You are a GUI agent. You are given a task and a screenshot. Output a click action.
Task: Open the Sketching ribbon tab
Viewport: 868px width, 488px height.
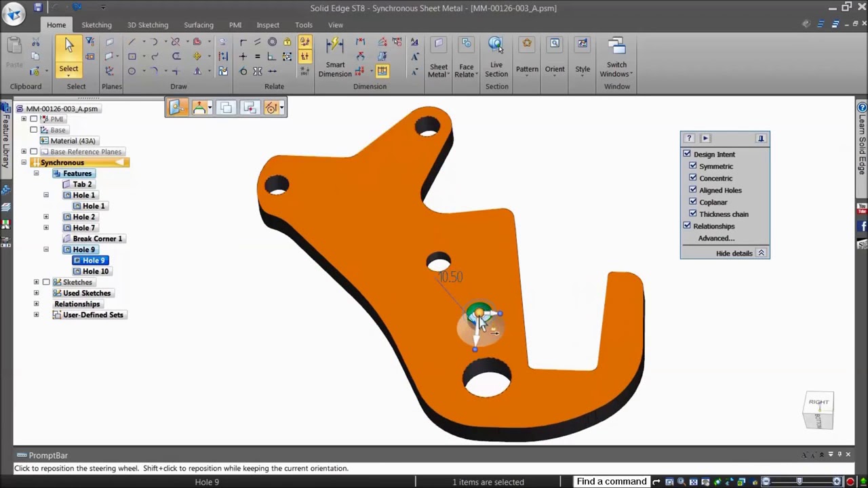pos(96,25)
